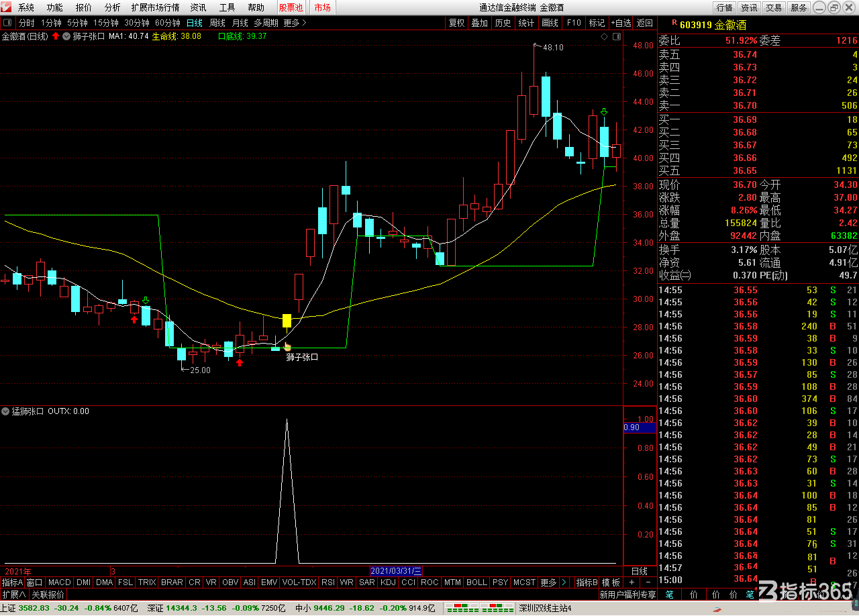Click the first 笔 tab below trade list
859x616 pixels.
[669, 595]
